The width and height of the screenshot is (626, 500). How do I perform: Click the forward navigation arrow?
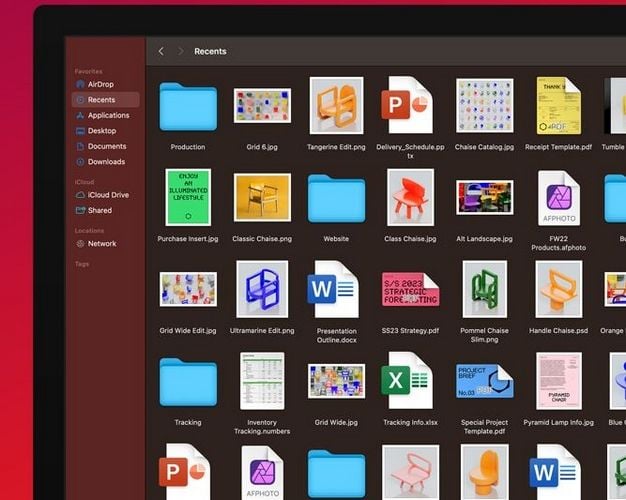(x=180, y=51)
